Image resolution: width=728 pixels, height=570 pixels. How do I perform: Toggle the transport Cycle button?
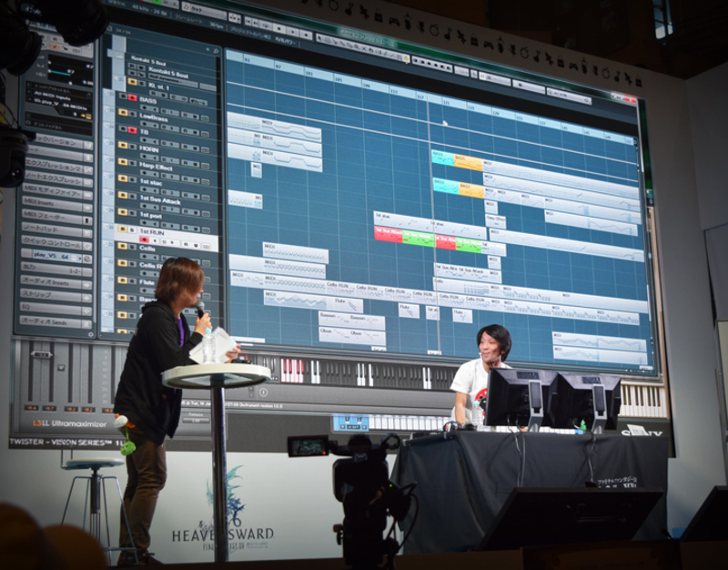coord(265,25)
